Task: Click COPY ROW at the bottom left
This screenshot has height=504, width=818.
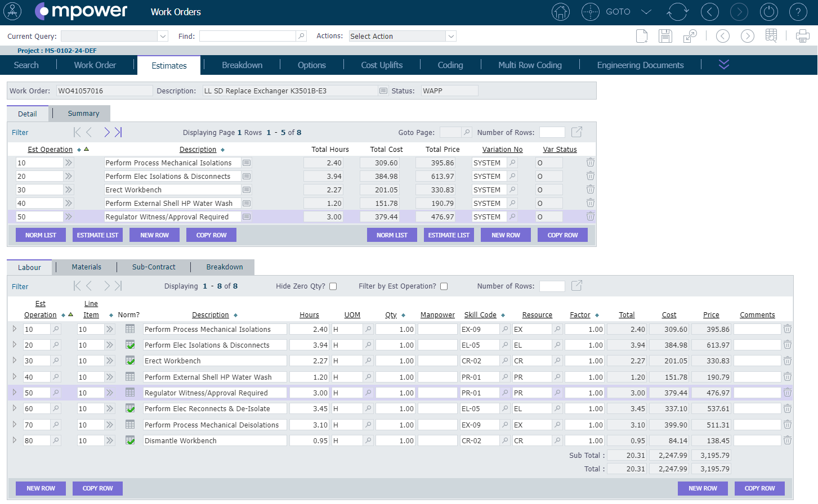Action: pyautogui.click(x=97, y=488)
